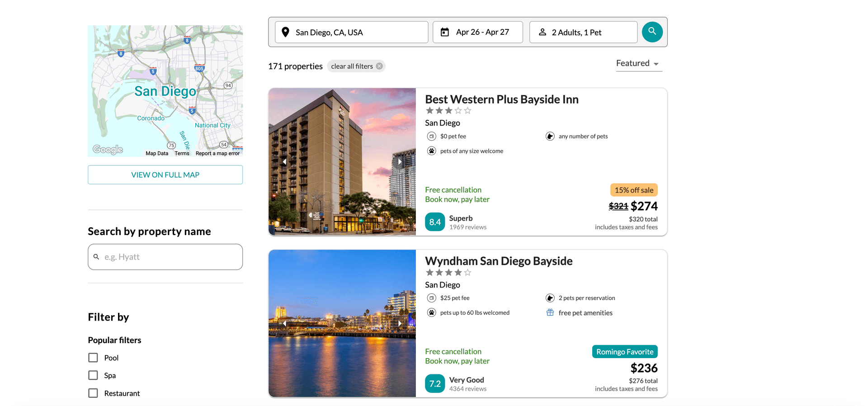Click previous photo arrow on Best Western image

(284, 161)
